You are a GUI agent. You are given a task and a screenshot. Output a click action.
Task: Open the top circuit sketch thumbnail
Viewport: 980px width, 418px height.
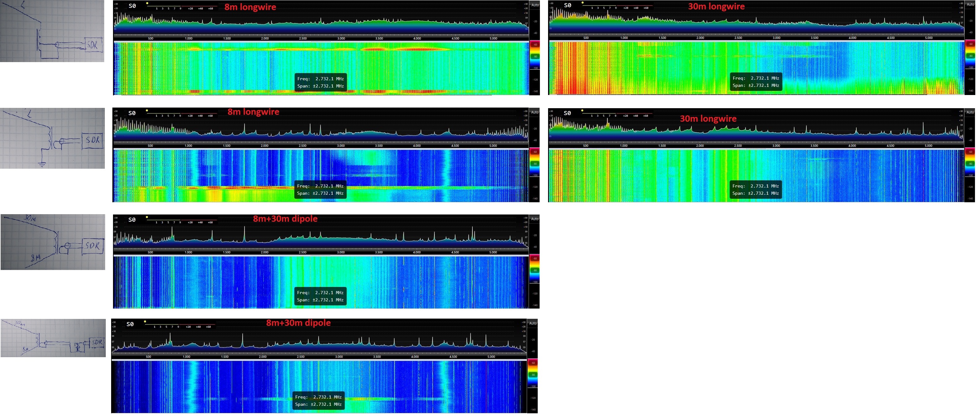click(x=52, y=31)
